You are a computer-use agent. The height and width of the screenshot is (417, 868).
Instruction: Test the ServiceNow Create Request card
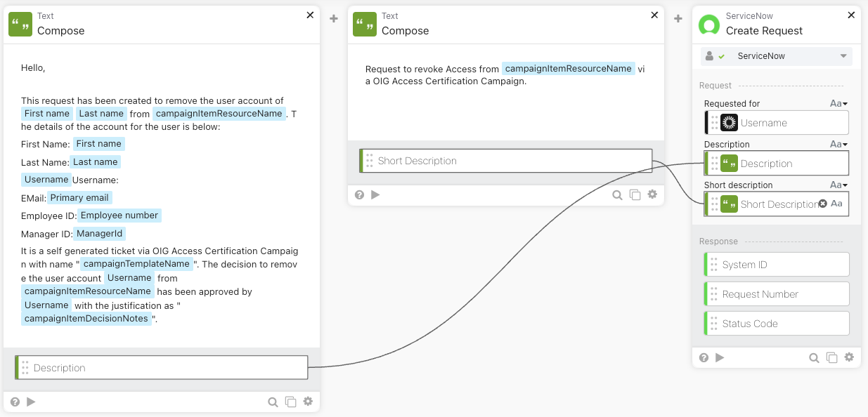[x=720, y=357]
